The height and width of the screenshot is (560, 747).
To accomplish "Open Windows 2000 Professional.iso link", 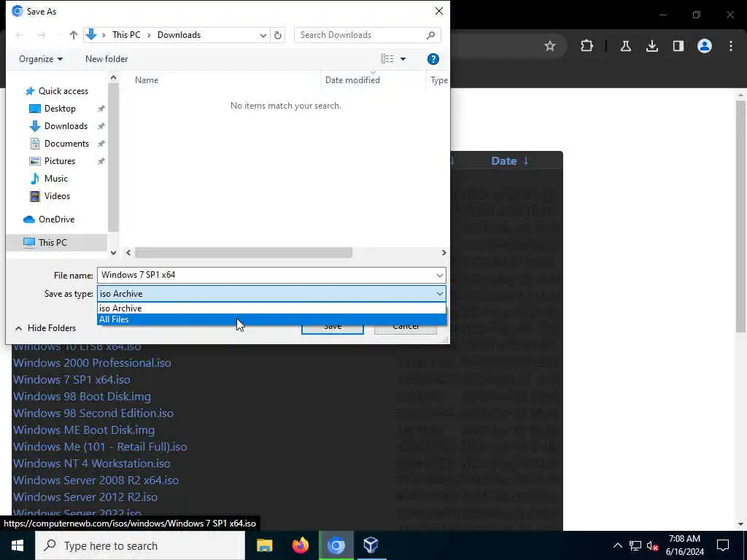I will point(92,363).
